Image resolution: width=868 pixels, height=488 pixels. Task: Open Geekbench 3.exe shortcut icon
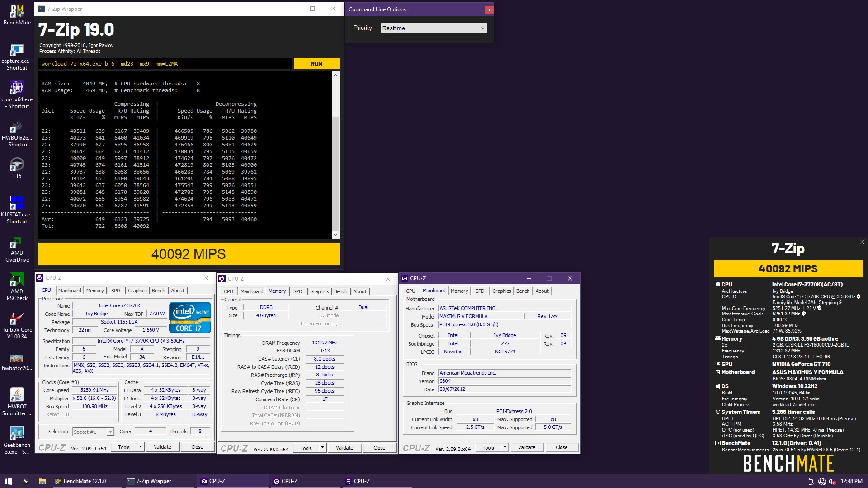[17, 440]
